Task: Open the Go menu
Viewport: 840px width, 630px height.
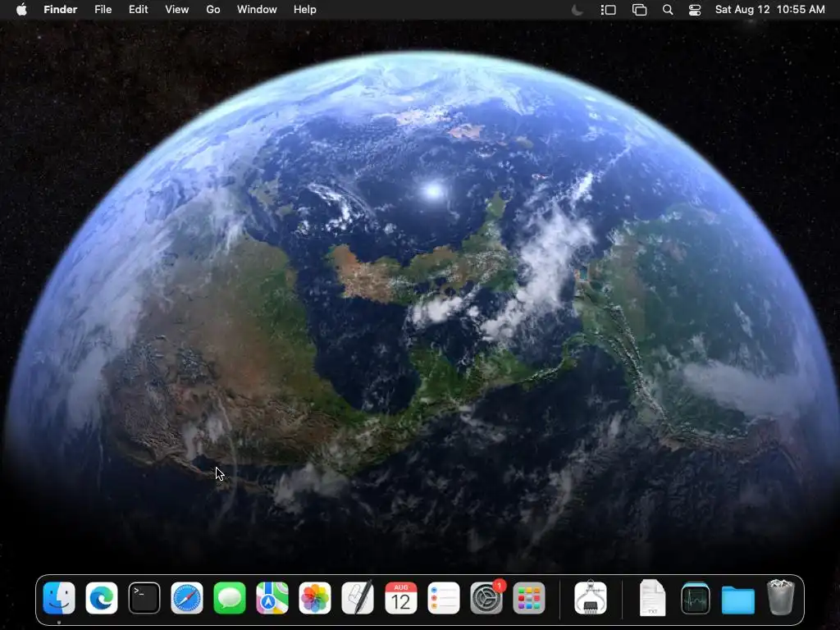Action: [x=213, y=10]
